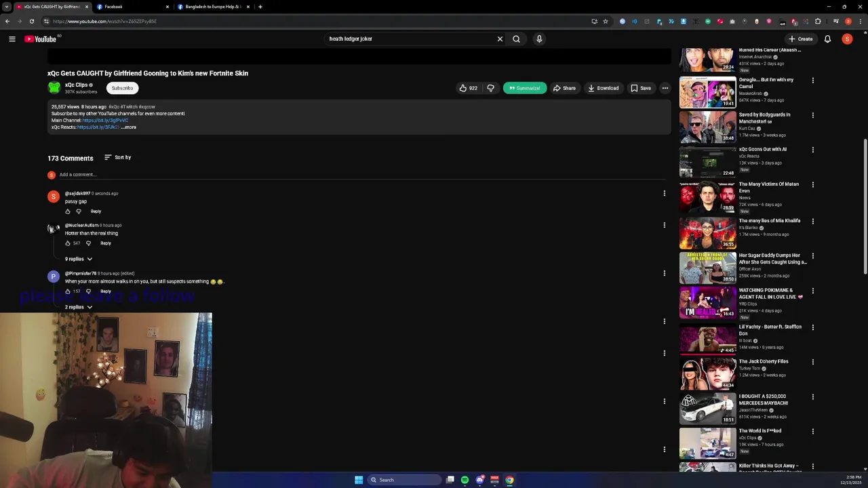This screenshot has height=488, width=868.
Task: Open YouTube notifications bell
Action: [827, 39]
